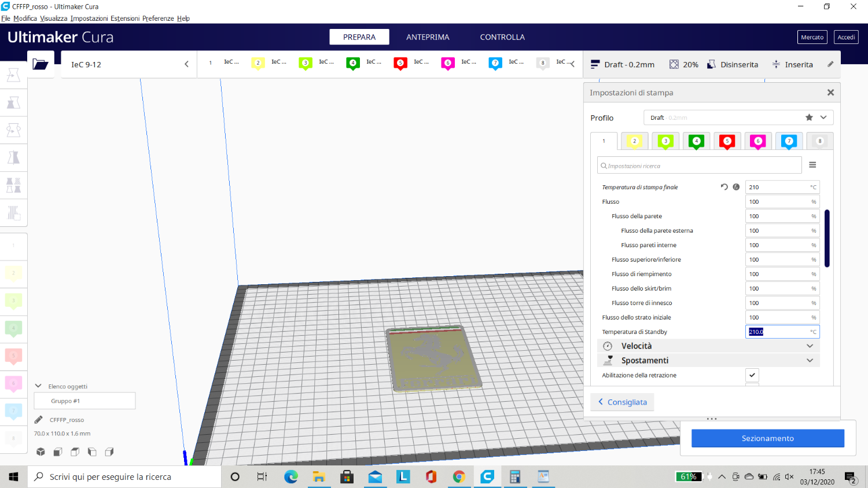This screenshot has width=868, height=488.
Task: Toggle Abilitazione della retrazione checkbox
Action: 752,375
